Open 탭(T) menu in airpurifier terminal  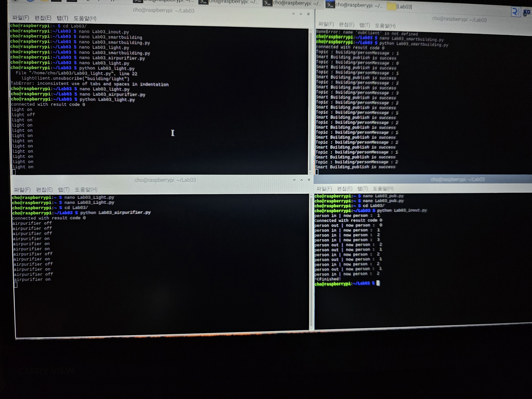click(64, 190)
